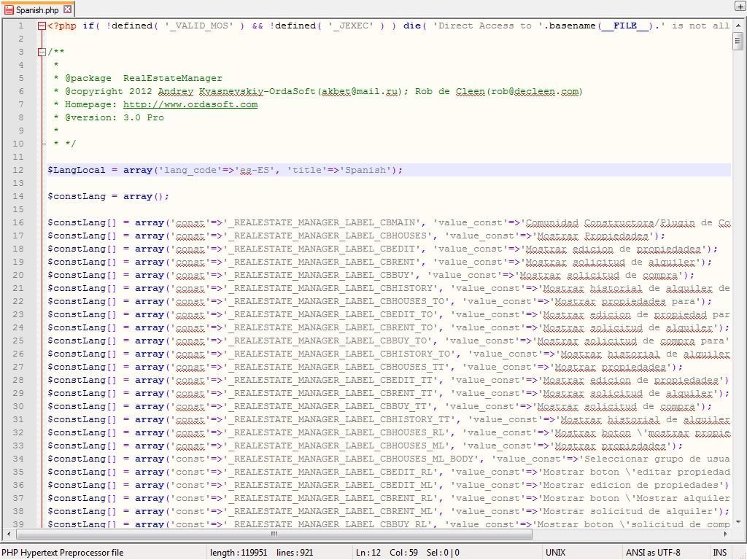The height and width of the screenshot is (560, 747).
Task: Click "PHP Hypertext Preprocessor file" in status bar
Action: click(x=63, y=553)
